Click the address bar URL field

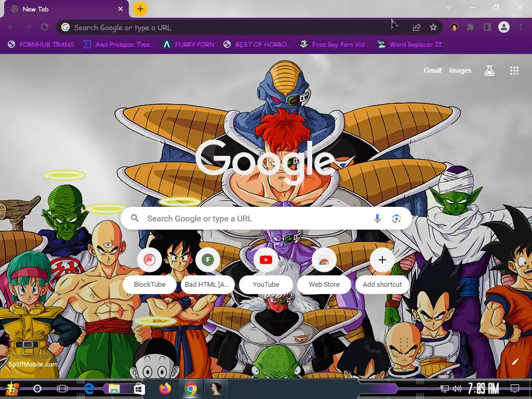pos(249,28)
